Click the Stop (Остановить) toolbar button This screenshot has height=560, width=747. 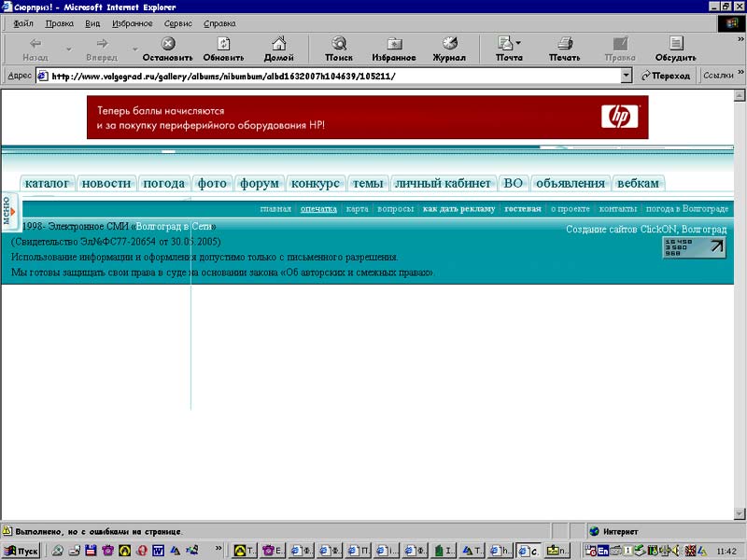coord(167,49)
